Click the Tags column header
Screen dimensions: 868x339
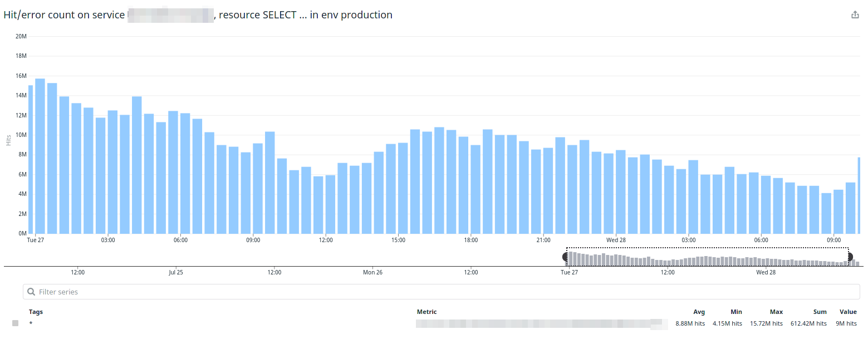(36, 312)
